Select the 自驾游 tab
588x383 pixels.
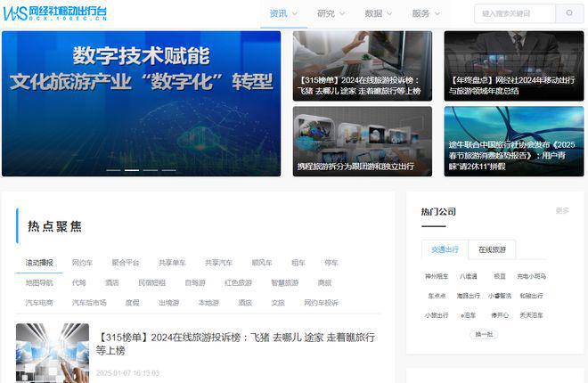195,282
